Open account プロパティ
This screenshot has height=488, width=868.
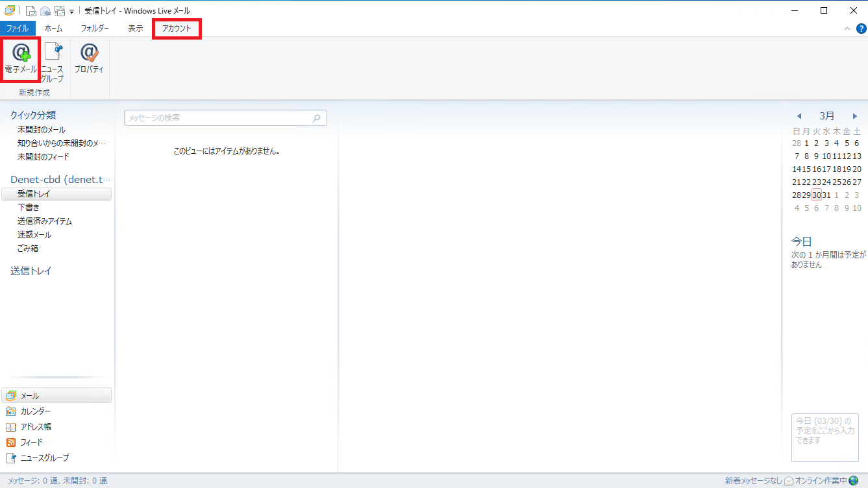point(89,59)
